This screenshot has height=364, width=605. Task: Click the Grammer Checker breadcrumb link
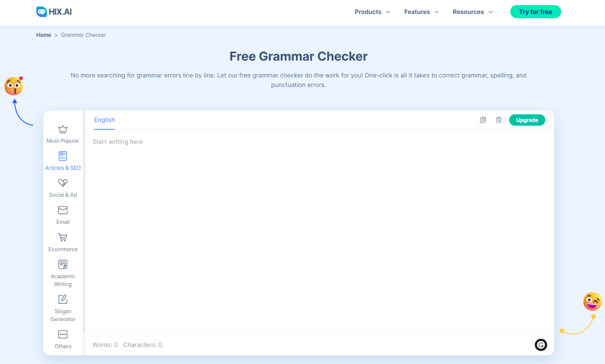[83, 35]
